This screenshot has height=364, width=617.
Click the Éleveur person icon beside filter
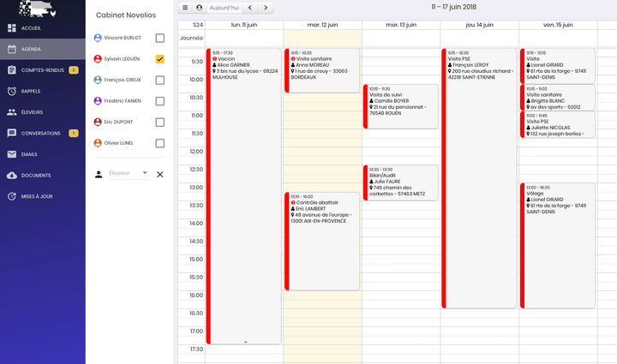pos(99,174)
